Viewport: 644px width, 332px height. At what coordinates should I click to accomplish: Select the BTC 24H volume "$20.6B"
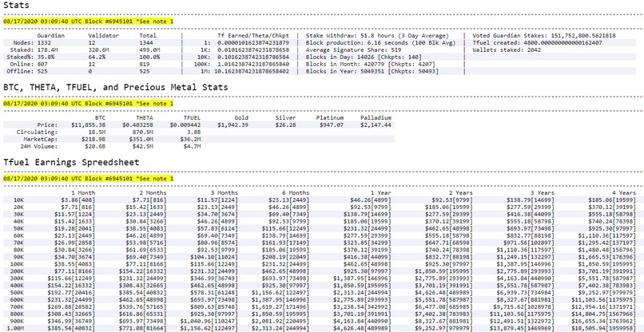point(95,146)
